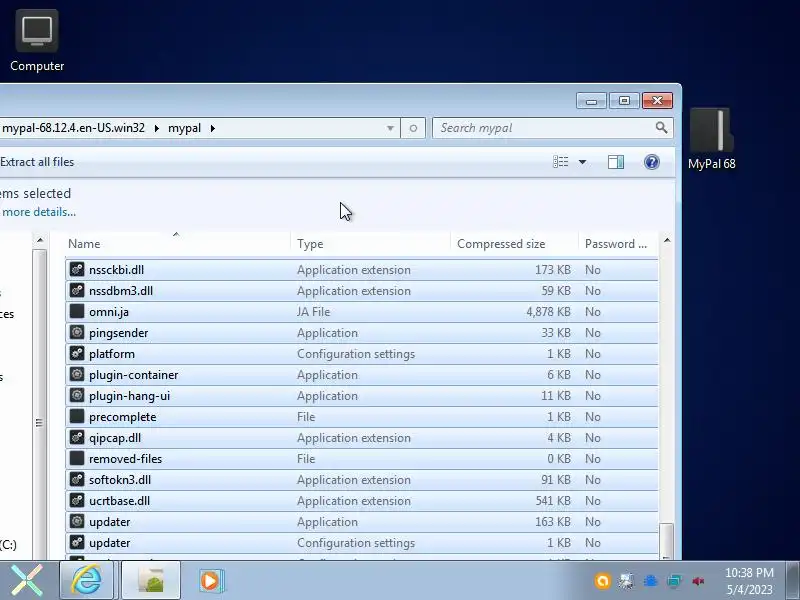This screenshot has height=600, width=800.
Task: Open the Computer desktop icon
Action: [x=37, y=41]
